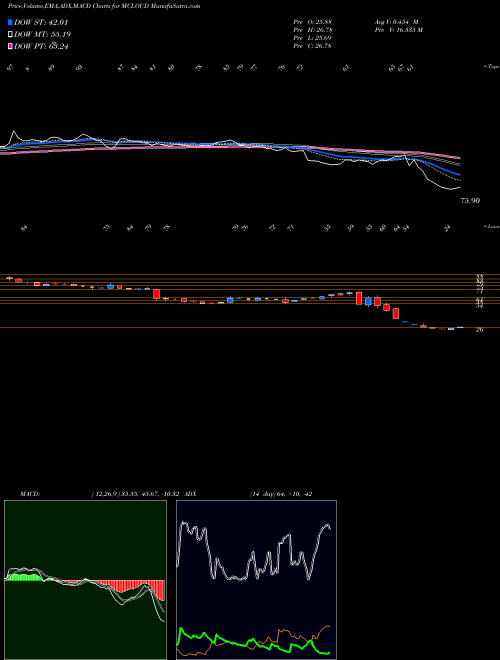Open the MACD histogram panel
Image resolution: width=500 pixels, height=660 pixels.
(85, 580)
